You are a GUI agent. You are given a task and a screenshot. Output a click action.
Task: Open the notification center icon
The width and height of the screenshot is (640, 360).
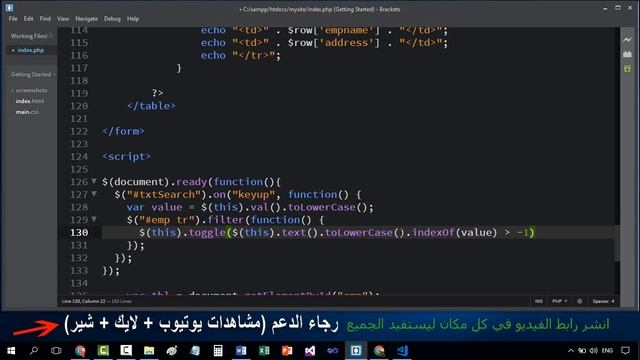pos(625,351)
